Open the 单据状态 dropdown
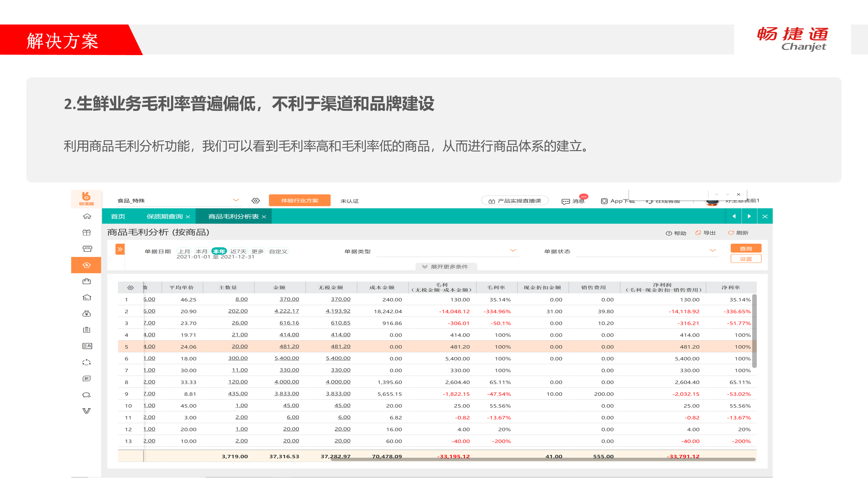Viewport: 868px width, 488px height. [x=712, y=251]
